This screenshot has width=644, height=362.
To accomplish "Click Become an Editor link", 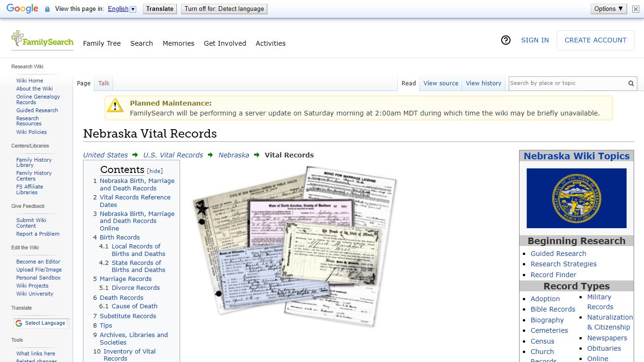I will (x=38, y=262).
